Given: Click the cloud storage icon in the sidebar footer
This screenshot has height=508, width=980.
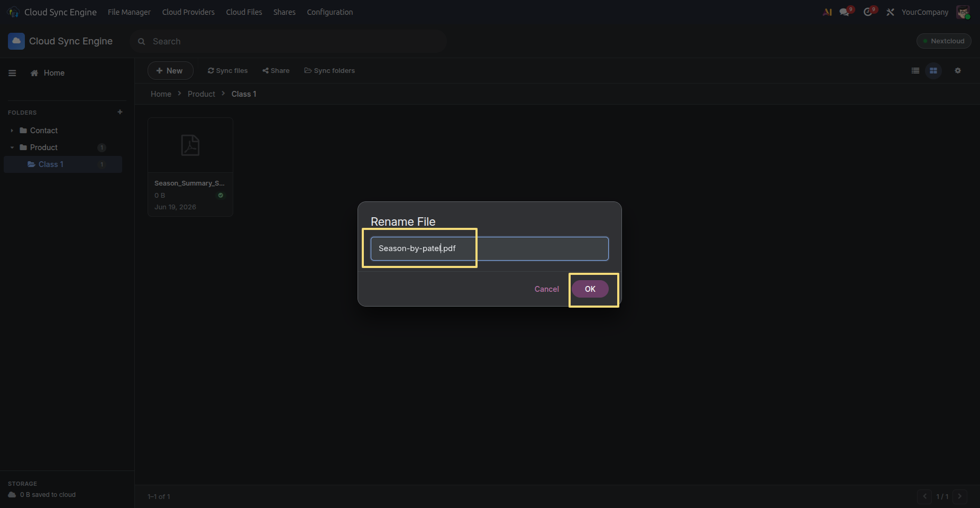Looking at the screenshot, I should tap(12, 495).
